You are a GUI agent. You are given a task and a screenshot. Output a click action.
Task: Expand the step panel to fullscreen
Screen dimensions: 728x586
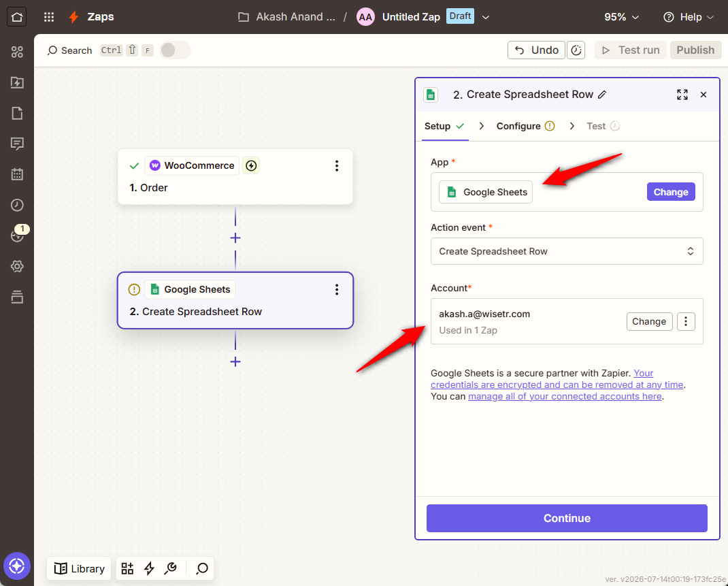pos(682,95)
